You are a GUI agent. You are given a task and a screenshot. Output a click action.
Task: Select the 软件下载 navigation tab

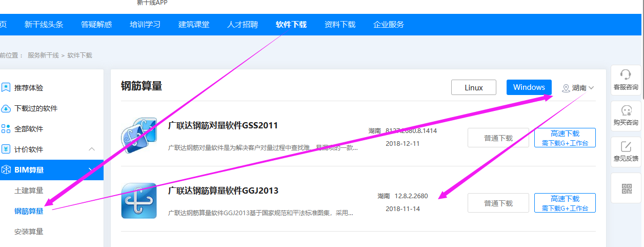pos(291,24)
